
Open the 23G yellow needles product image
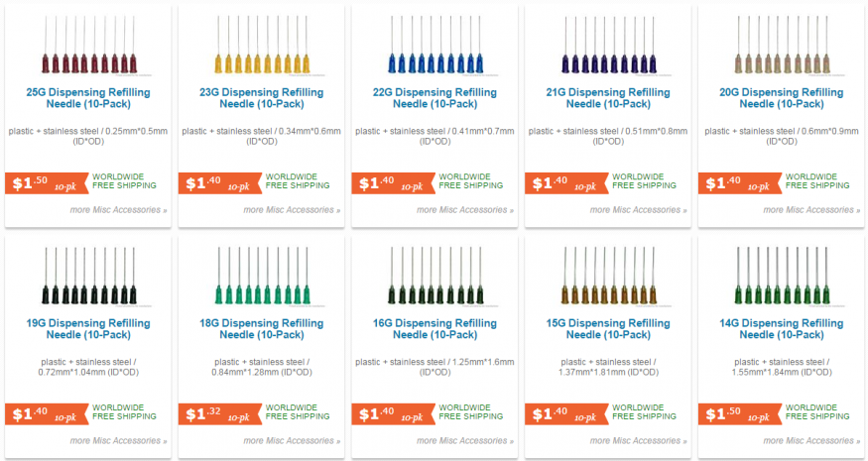pyautogui.click(x=262, y=46)
